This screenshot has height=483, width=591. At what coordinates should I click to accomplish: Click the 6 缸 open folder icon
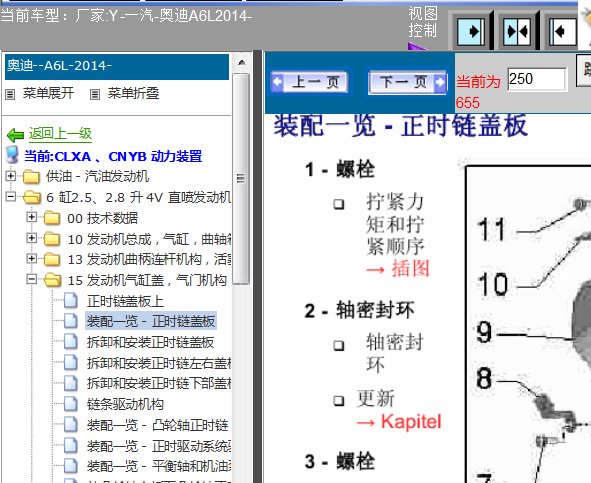(32, 197)
